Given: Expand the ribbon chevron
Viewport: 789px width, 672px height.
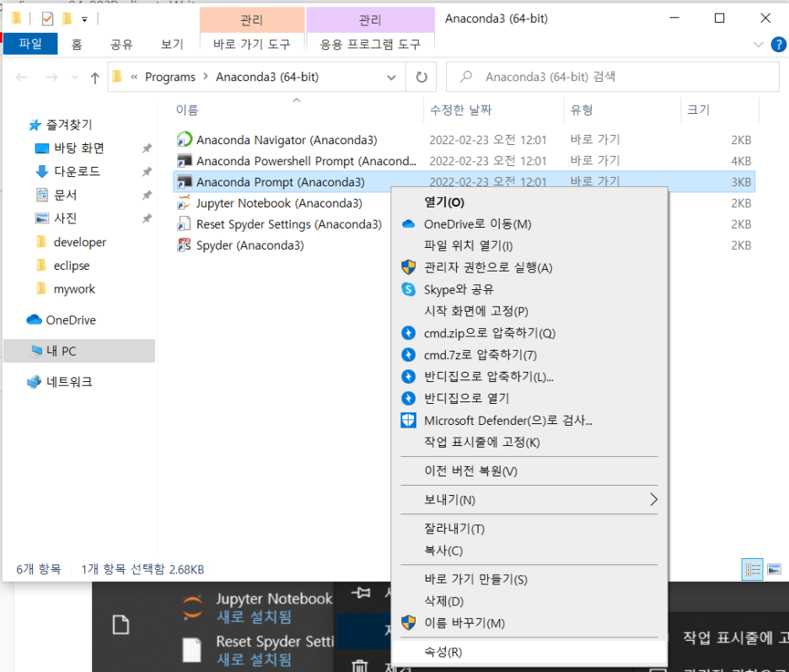Looking at the screenshot, I should coord(759,45).
